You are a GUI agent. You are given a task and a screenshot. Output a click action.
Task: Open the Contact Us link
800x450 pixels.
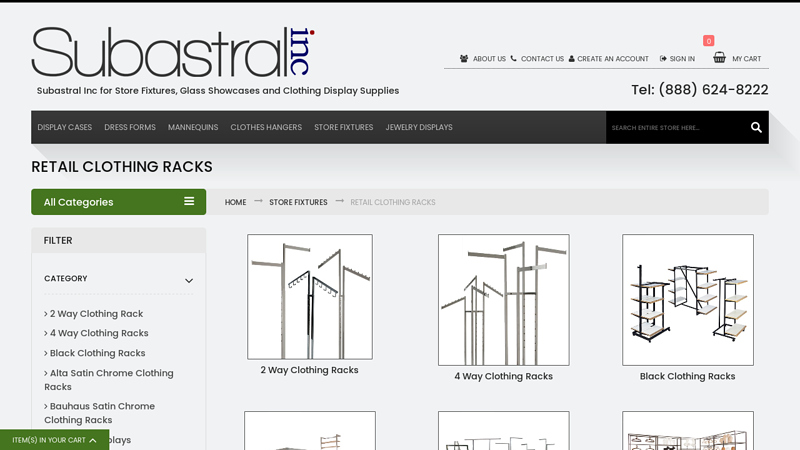tap(542, 59)
